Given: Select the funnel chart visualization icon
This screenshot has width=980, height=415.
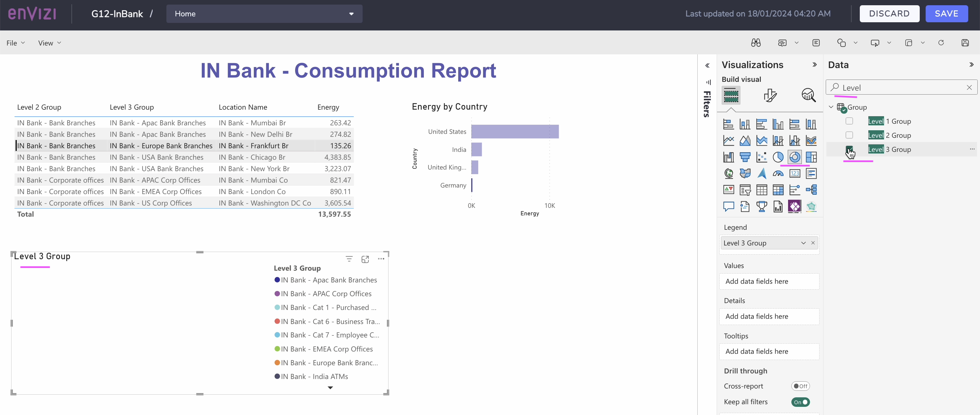Looking at the screenshot, I should pos(745,157).
